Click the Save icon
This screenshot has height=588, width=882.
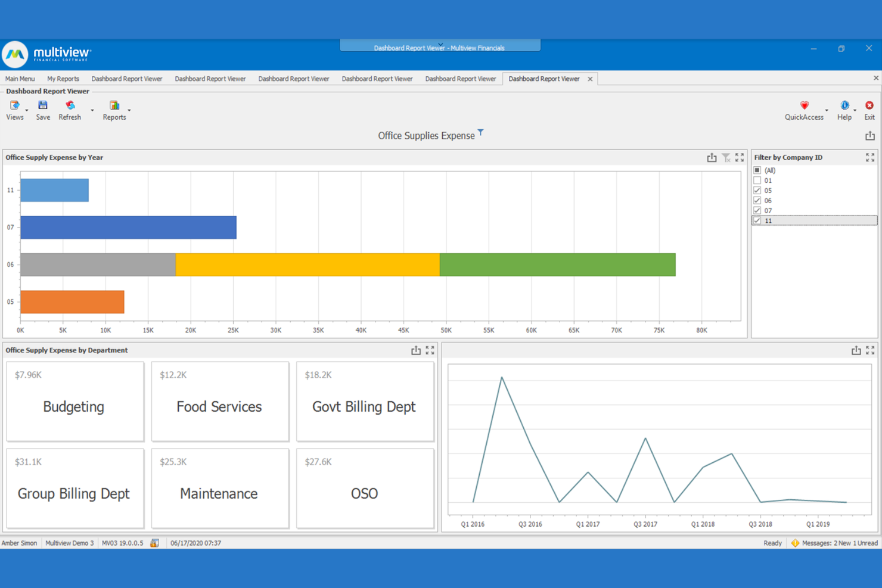pos(43,105)
